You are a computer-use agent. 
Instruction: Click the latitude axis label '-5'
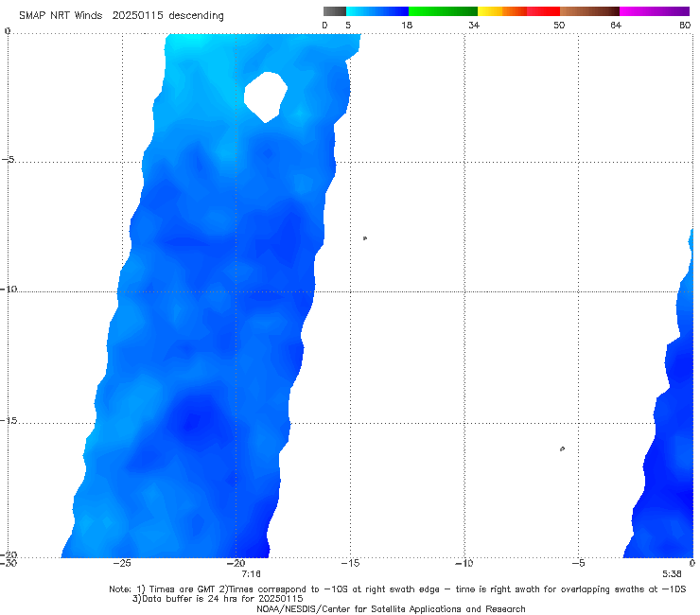tap(9, 160)
